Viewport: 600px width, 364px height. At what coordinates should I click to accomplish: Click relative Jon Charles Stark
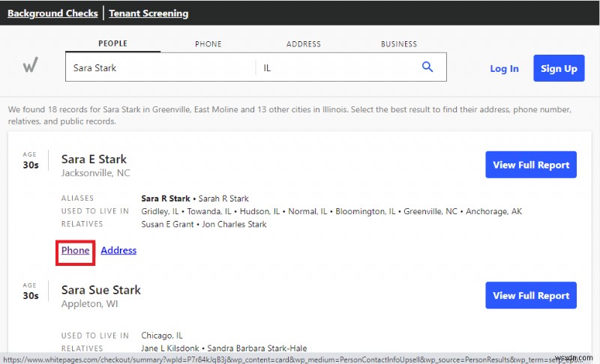click(x=235, y=224)
